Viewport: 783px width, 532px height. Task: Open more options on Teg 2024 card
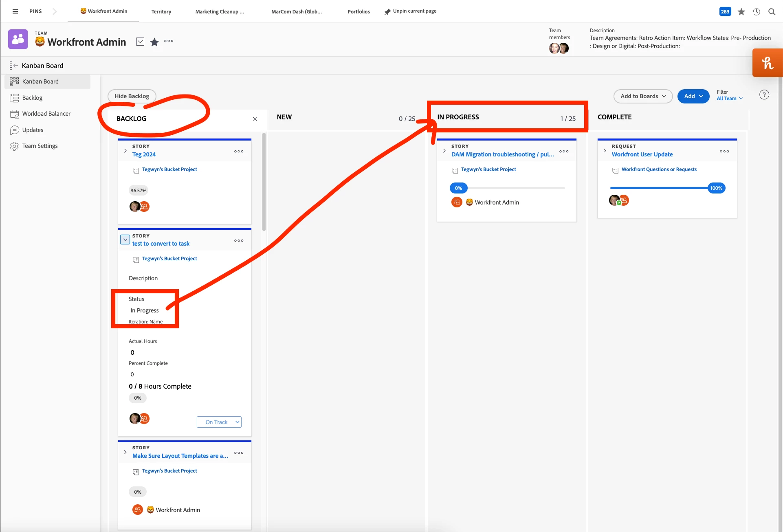tap(239, 151)
